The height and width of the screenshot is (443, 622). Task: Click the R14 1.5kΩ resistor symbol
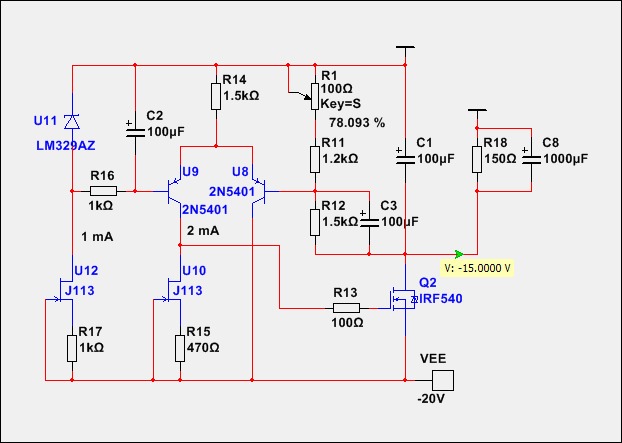[x=216, y=96]
